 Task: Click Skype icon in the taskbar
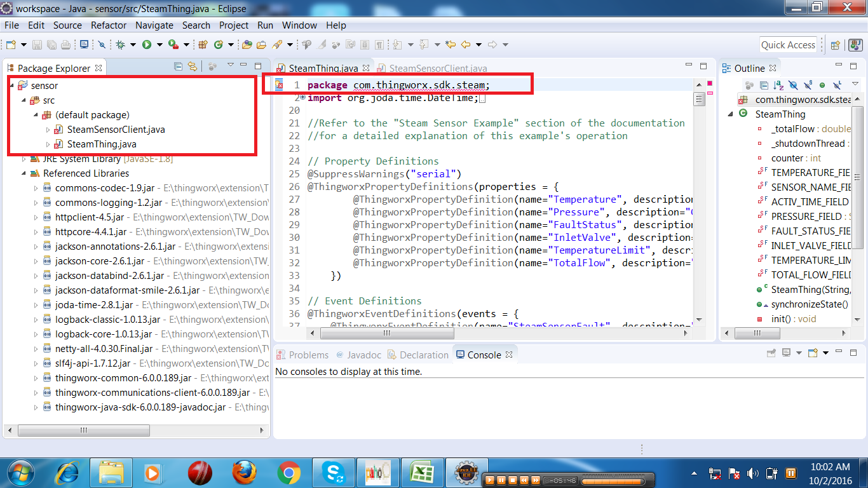click(333, 473)
